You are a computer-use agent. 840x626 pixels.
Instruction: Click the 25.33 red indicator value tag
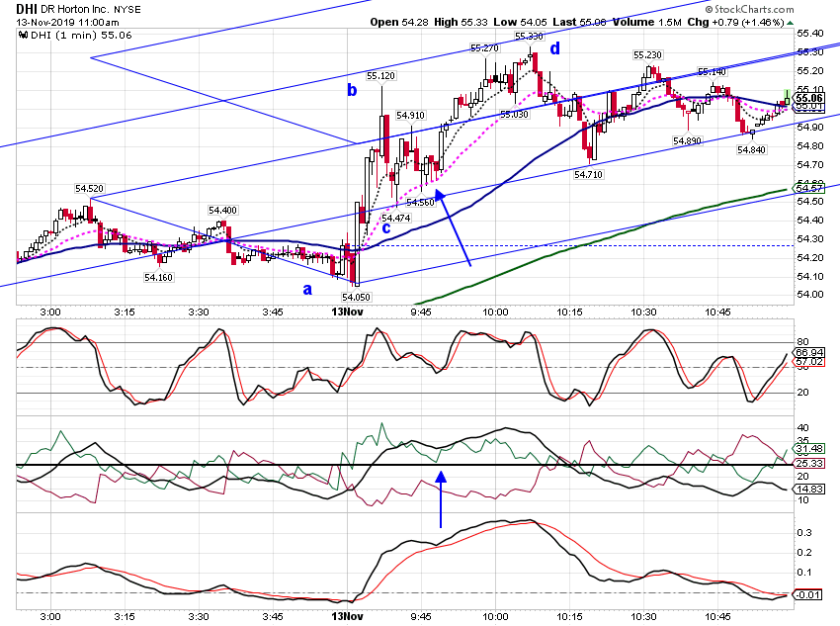pyautogui.click(x=809, y=463)
